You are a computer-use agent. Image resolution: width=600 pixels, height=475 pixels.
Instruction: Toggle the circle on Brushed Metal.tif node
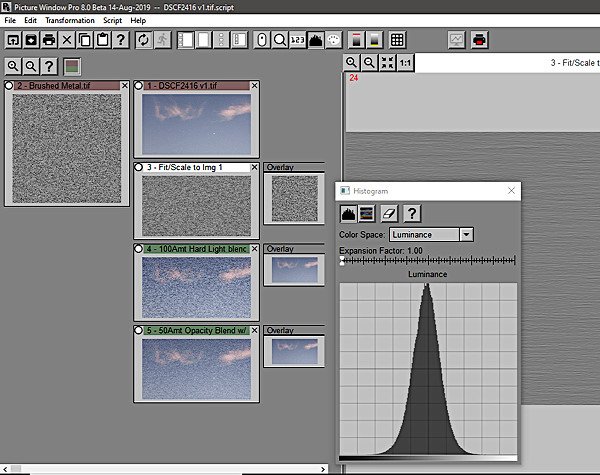(x=10, y=86)
